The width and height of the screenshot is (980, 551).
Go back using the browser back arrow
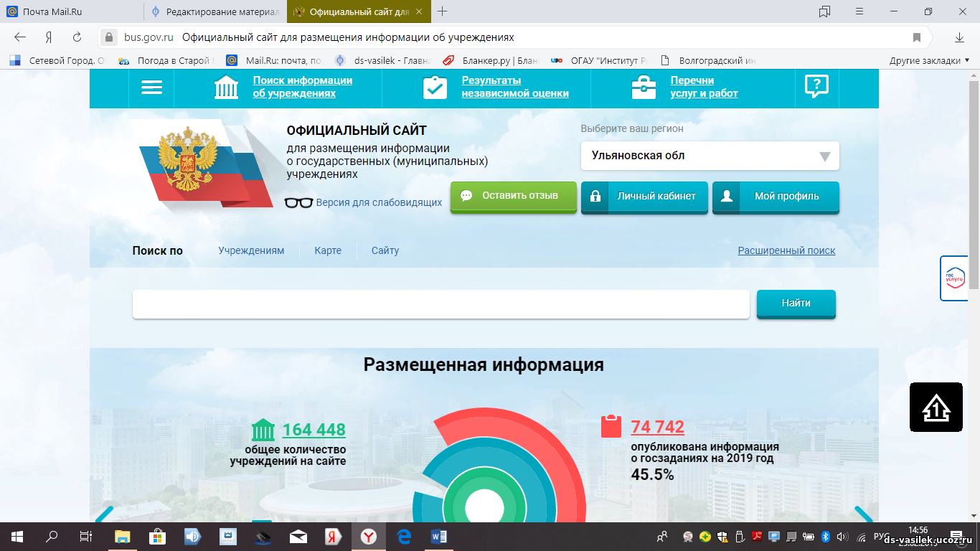coord(20,37)
